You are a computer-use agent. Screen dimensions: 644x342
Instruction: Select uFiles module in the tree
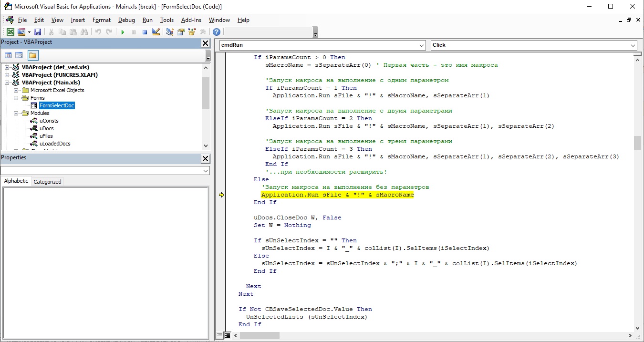pyautogui.click(x=46, y=136)
